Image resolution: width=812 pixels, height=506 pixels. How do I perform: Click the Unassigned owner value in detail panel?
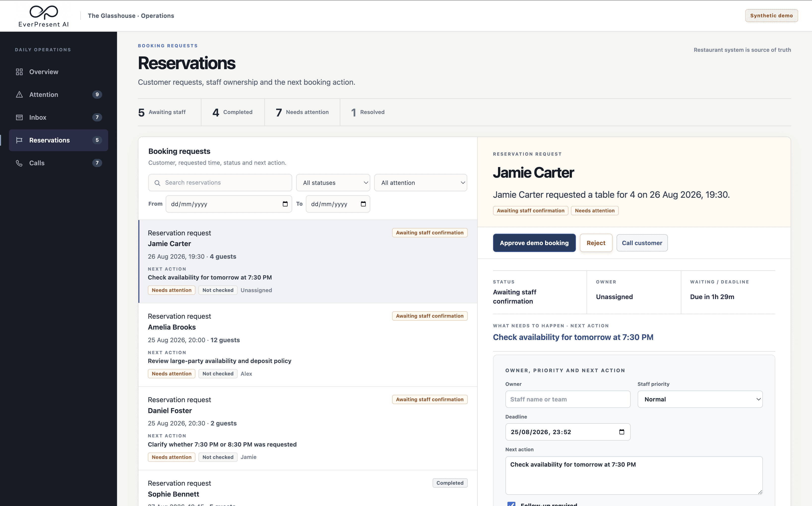coord(614,297)
